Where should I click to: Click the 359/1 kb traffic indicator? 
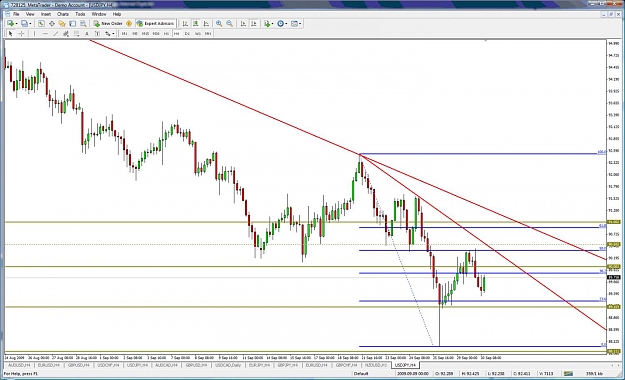point(594,374)
